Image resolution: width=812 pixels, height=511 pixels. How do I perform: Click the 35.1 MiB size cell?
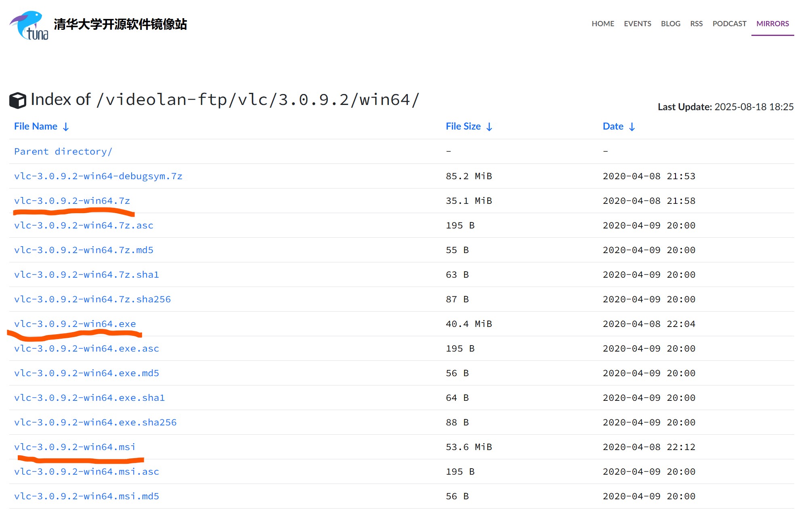pyautogui.click(x=469, y=201)
